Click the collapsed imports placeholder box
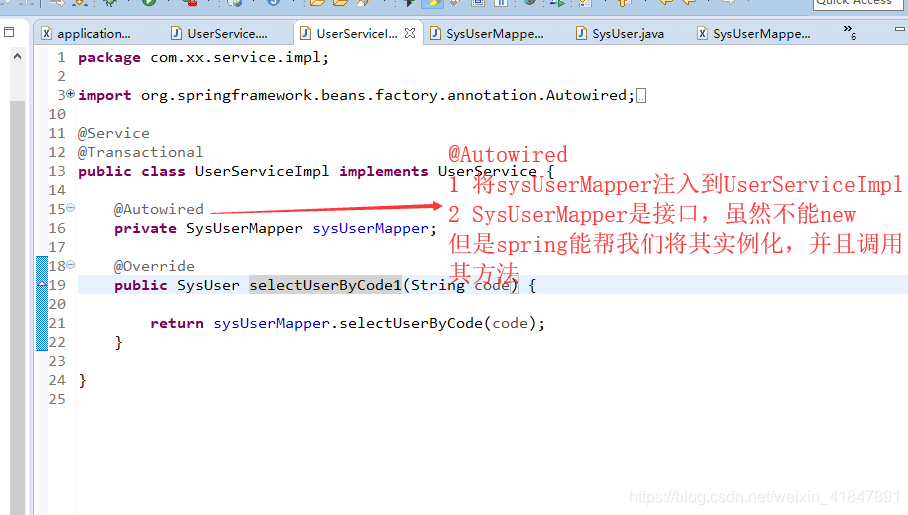 pos(641,96)
